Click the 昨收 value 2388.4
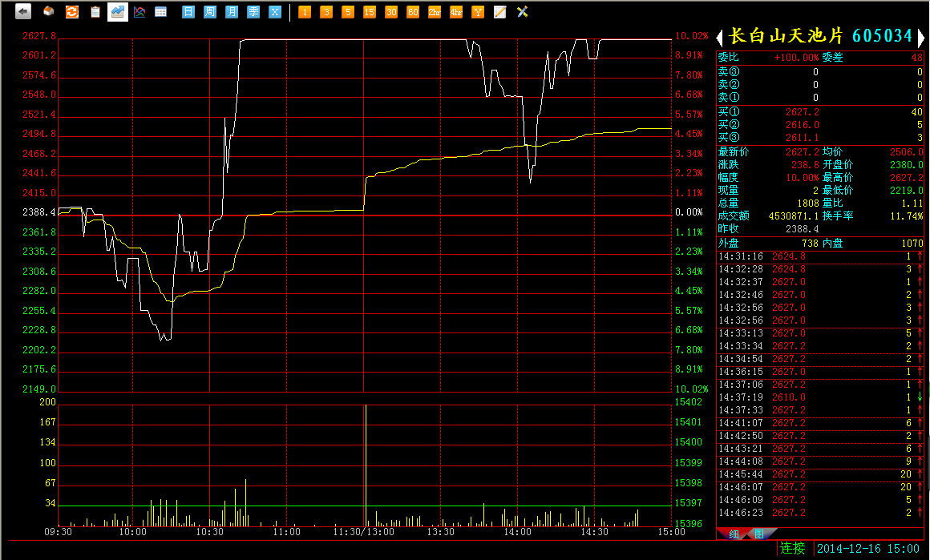 [803, 229]
